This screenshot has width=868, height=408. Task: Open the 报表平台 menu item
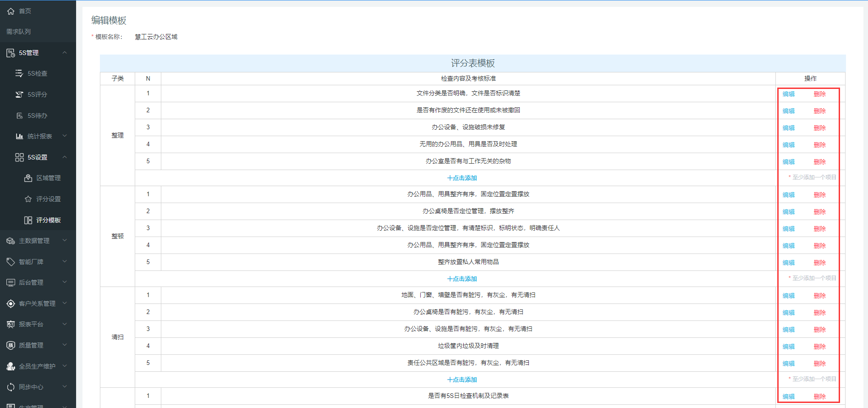pos(31,324)
